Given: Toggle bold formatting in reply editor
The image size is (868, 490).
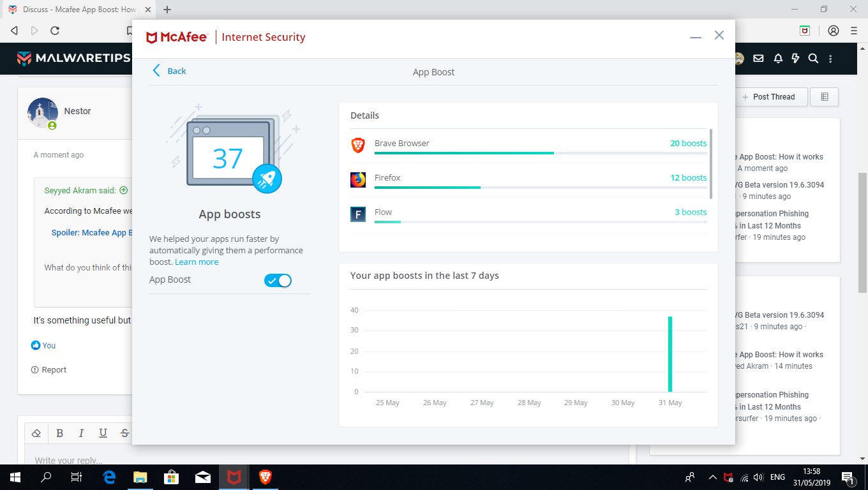Looking at the screenshot, I should tap(59, 433).
